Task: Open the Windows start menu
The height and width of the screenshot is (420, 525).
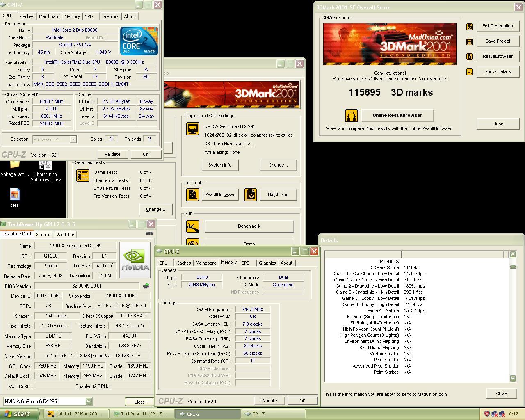Action: click(x=19, y=414)
